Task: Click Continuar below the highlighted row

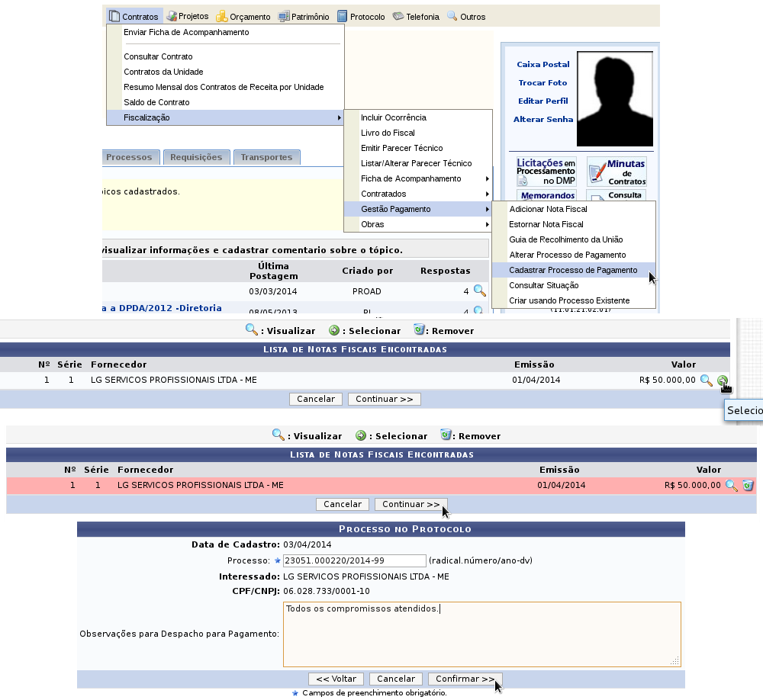Action: coord(411,505)
